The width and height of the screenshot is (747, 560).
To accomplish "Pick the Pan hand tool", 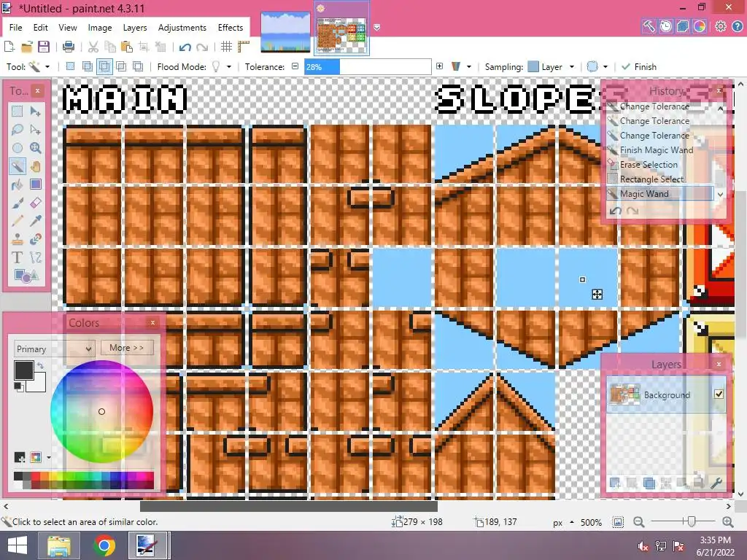I will click(35, 166).
